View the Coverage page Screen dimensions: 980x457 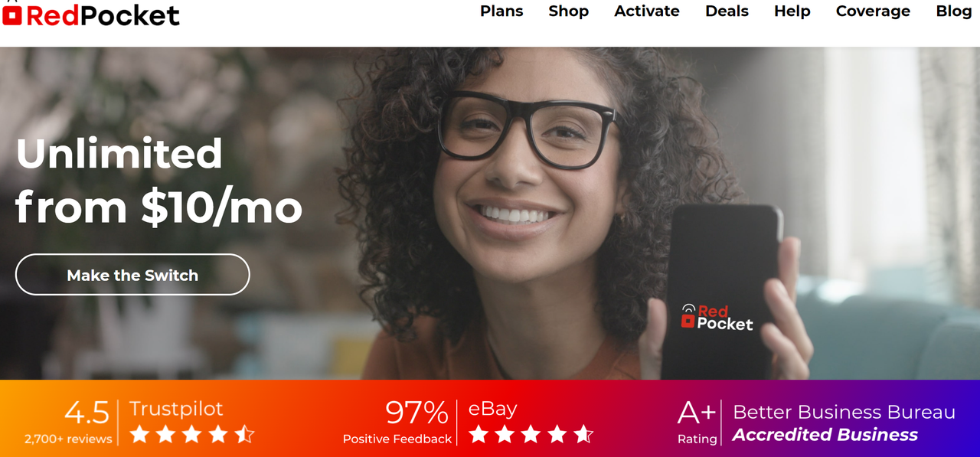(x=873, y=11)
